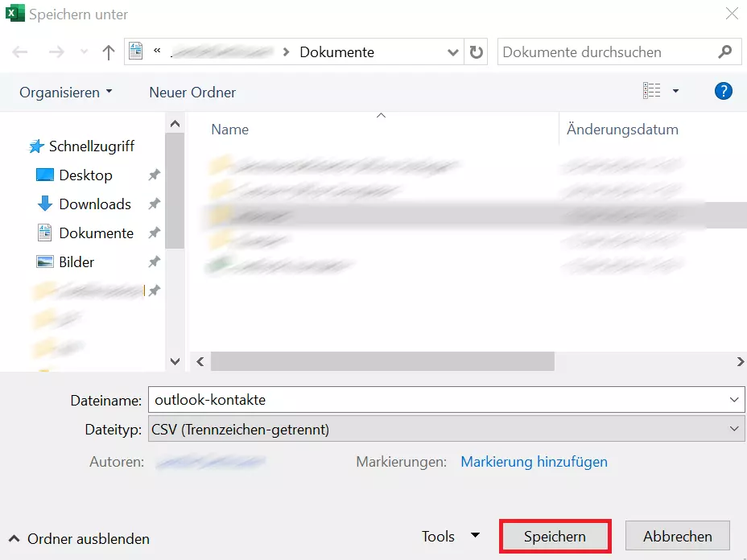Create a folder with Neuer Ordner
Screen dimensions: 747x560
pyautogui.click(x=192, y=92)
